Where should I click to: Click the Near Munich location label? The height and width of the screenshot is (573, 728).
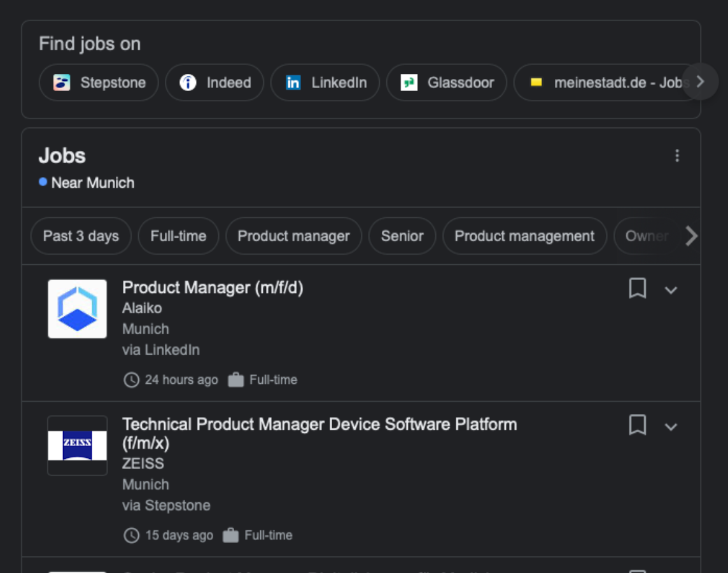[x=93, y=183]
